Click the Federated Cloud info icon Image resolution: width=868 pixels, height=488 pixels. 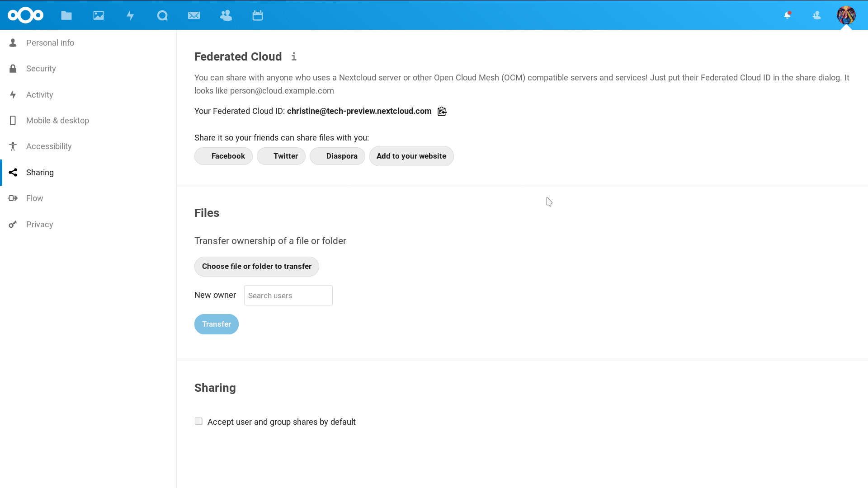294,56
